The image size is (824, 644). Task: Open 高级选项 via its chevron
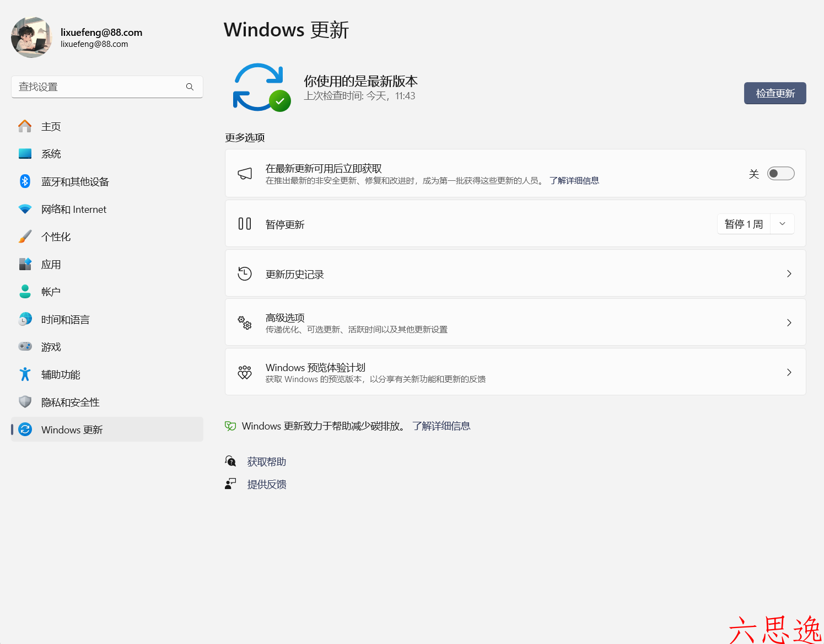click(789, 323)
